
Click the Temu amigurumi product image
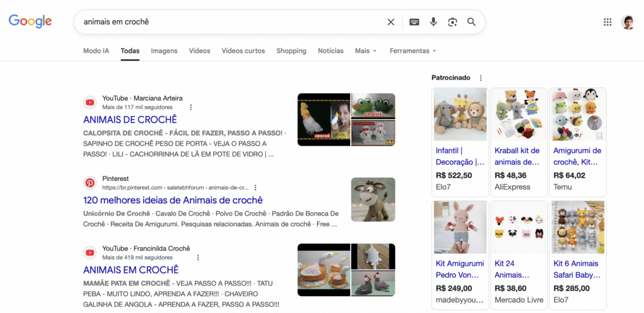pyautogui.click(x=578, y=114)
